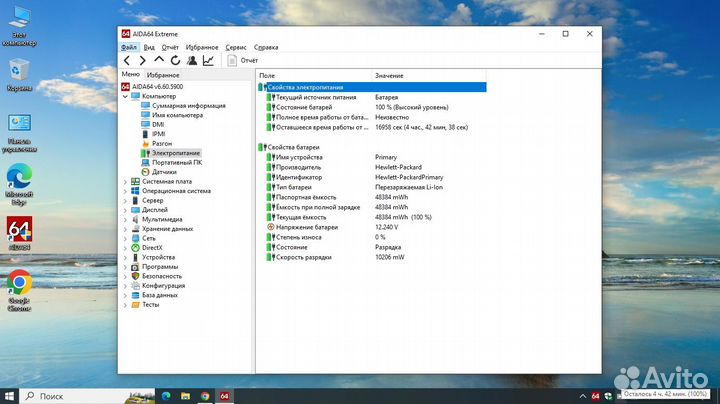Open File Explorer from taskbar
Image resolution: width=720 pixels, height=404 pixels.
point(186,396)
